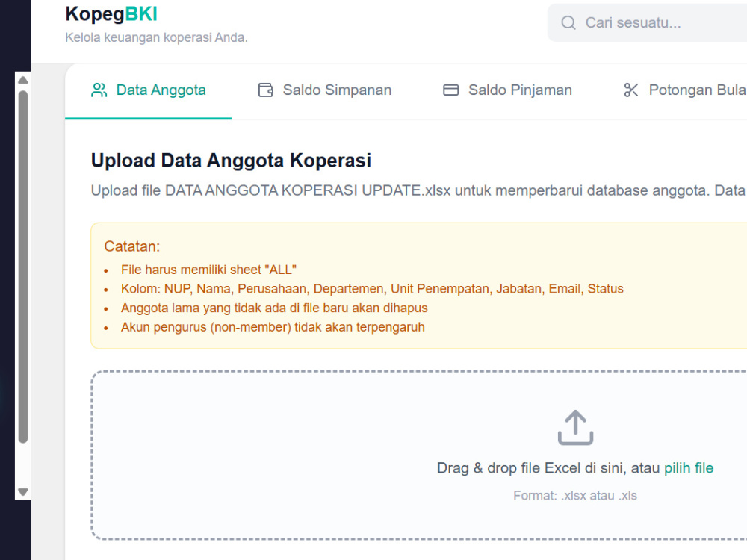Viewport: 747px width, 560px height.
Task: Click the description starting 'Upload file DATA ANGGOTA'
Action: click(x=419, y=190)
